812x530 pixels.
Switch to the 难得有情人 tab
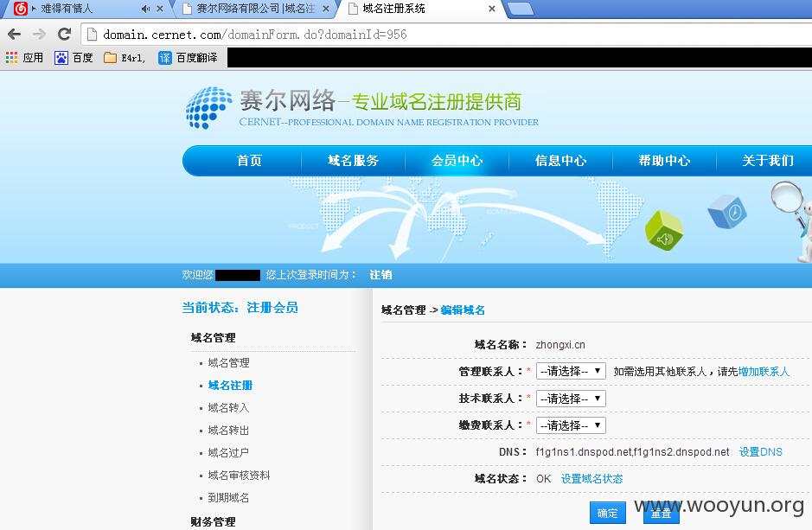click(86, 9)
